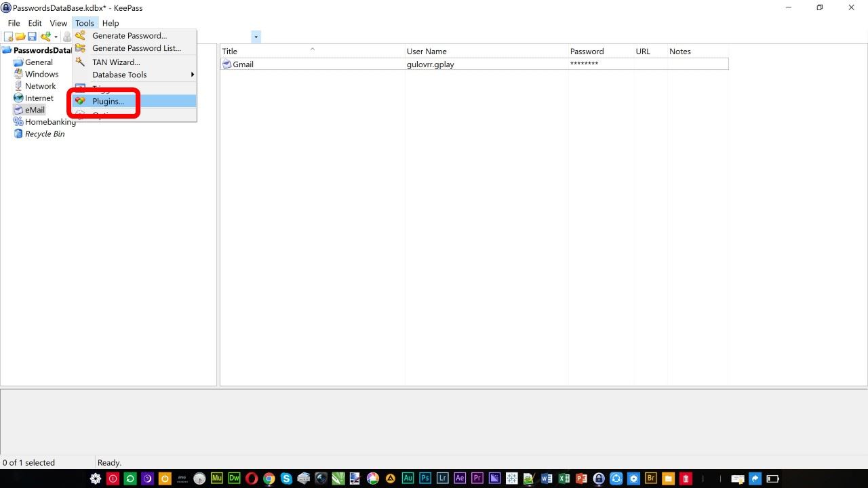868x488 pixels.
Task: Click the Generate Password key icon
Action: coord(81,36)
